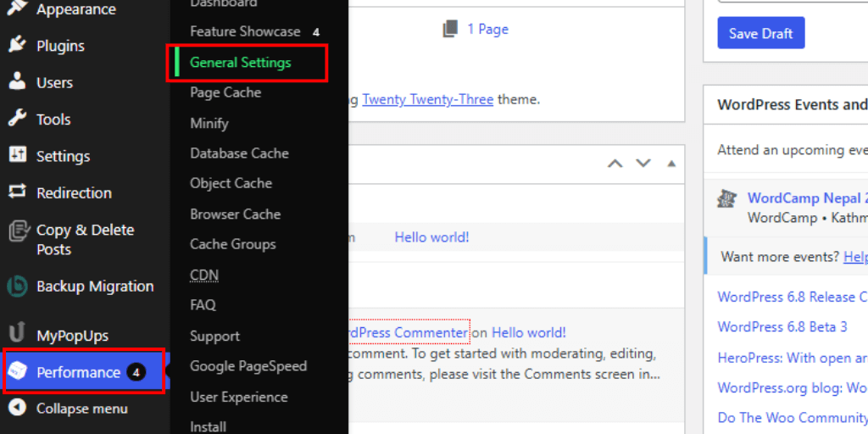Open the User Experience submenu item

(238, 397)
